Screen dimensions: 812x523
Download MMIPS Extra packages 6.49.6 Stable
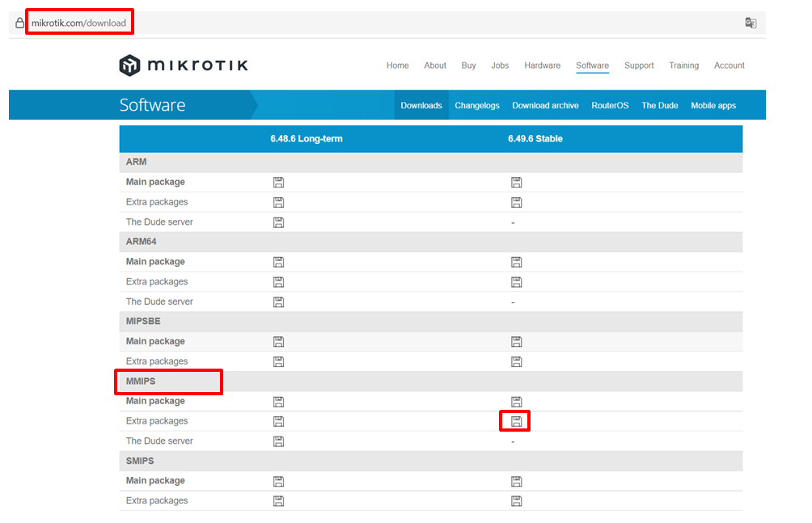tap(516, 421)
